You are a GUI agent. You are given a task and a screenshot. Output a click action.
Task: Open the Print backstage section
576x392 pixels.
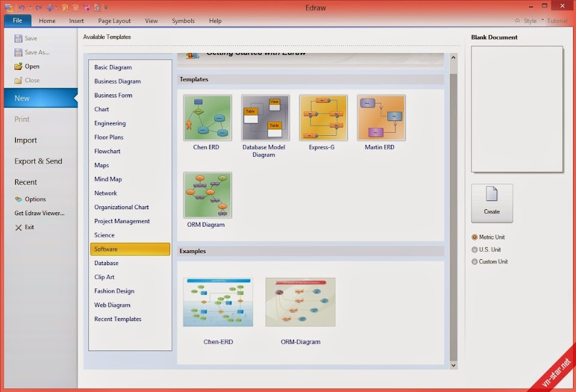[x=22, y=119]
